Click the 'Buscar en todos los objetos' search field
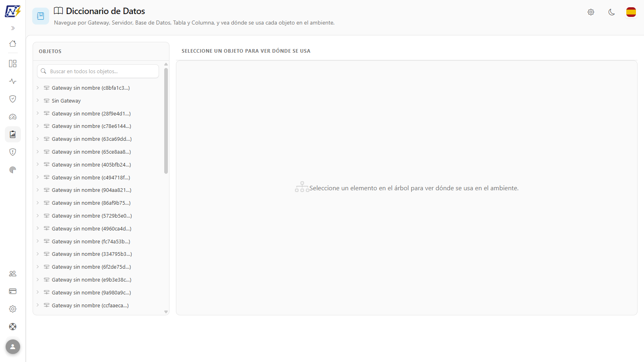Image resolution: width=644 pixels, height=362 pixels. [98, 71]
